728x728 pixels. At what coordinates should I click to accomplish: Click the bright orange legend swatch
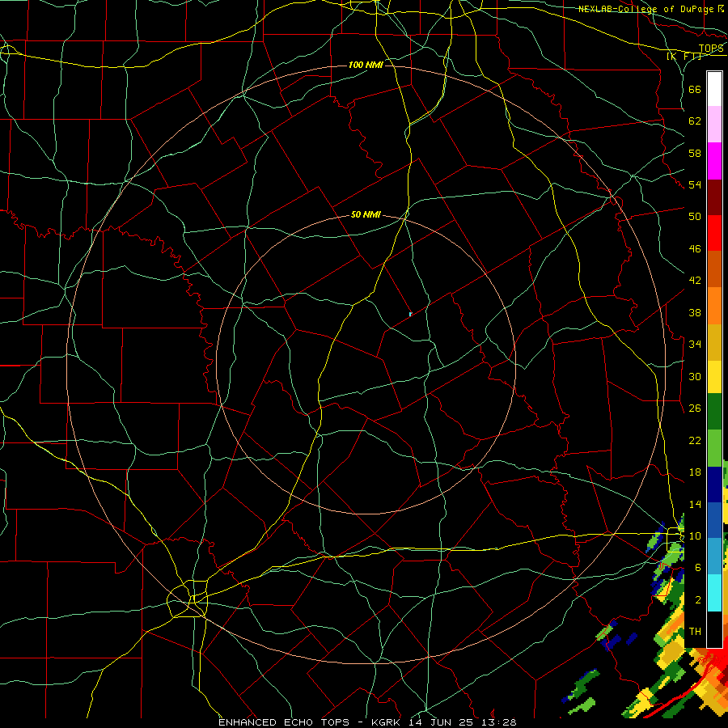pyautogui.click(x=714, y=306)
